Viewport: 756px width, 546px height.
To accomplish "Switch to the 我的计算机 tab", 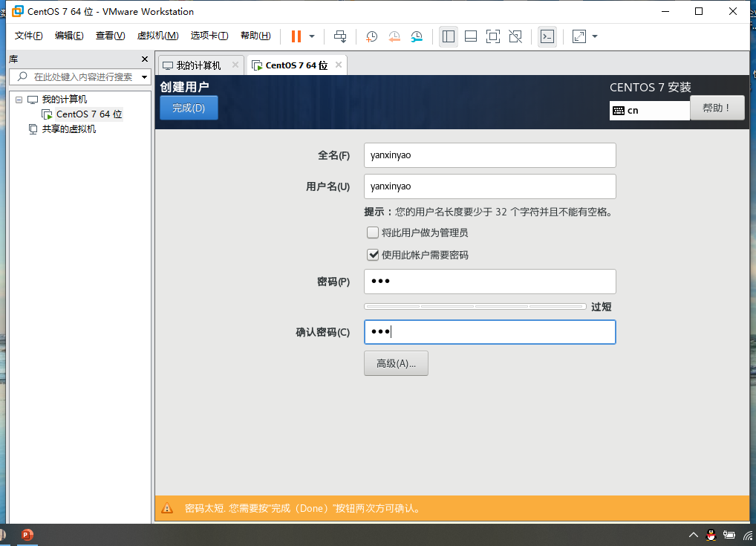I will tap(198, 65).
